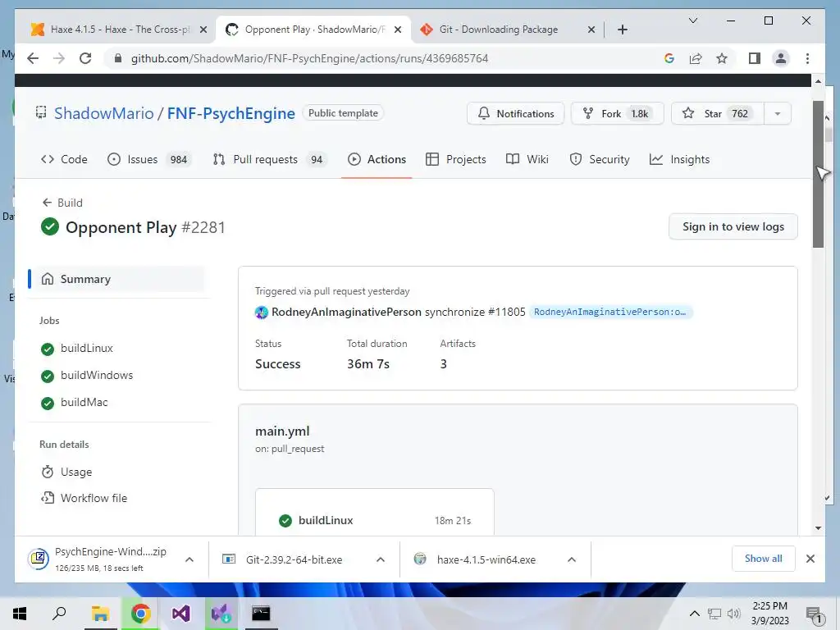Open the Security tab
This screenshot has width=840, height=630.
tap(599, 159)
